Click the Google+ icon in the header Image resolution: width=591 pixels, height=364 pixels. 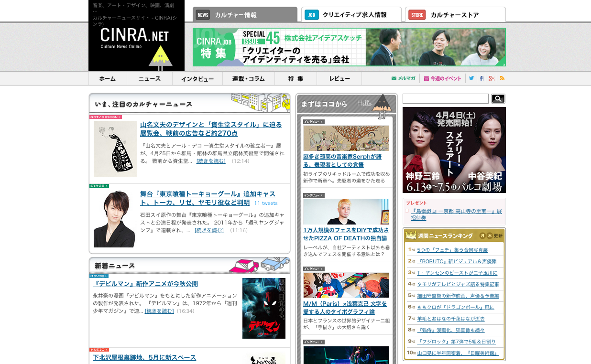[492, 78]
